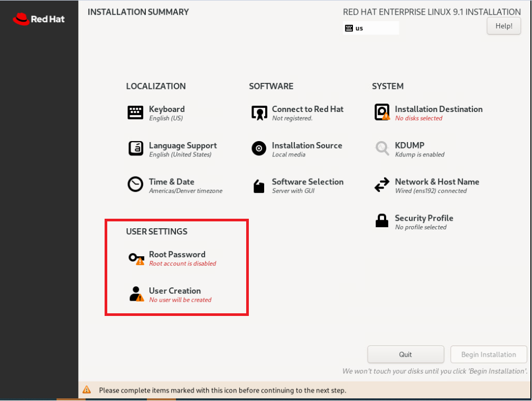The height and width of the screenshot is (401, 532).
Task: Click the Network & Host Name arrows icon
Action: 382,185
